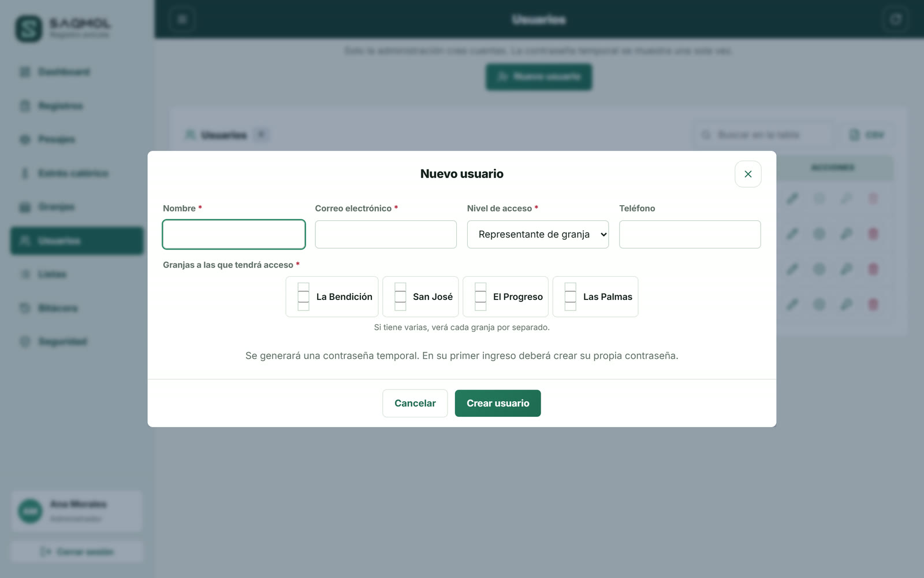
Task: Toggle the sidebar hamburger icon in header
Action: coord(182,20)
